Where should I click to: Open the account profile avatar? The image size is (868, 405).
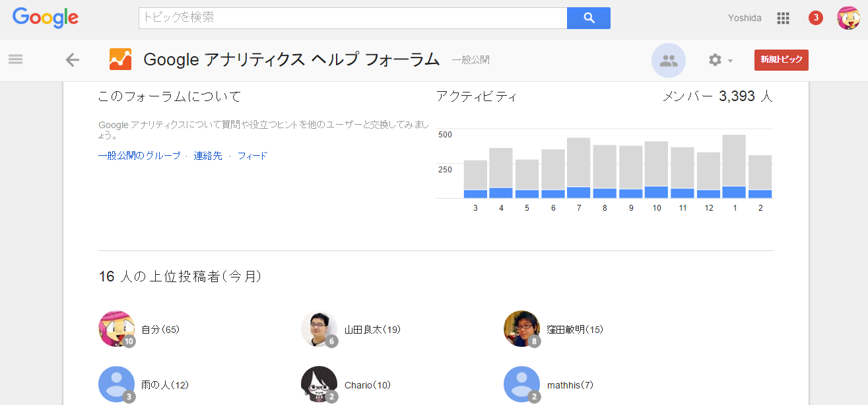tap(848, 18)
